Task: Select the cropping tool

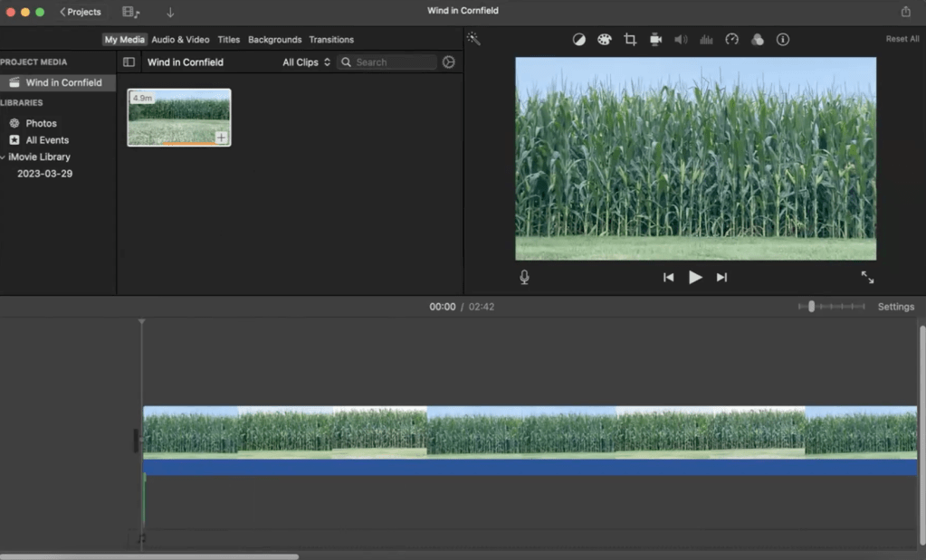Action: [x=630, y=40]
